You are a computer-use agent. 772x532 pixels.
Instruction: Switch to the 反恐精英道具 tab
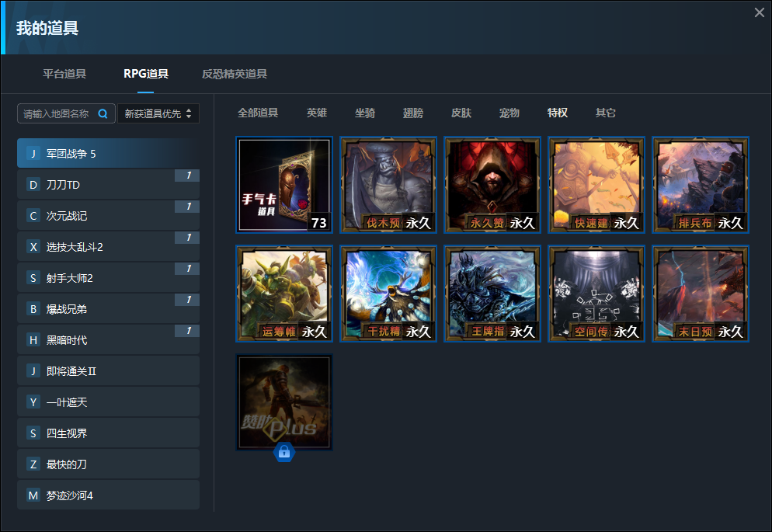[x=235, y=74]
